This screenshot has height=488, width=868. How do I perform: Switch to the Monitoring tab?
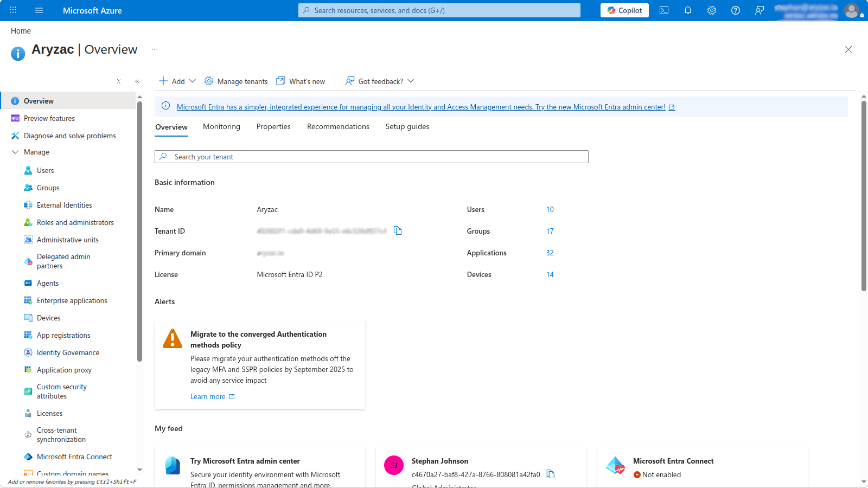click(221, 126)
